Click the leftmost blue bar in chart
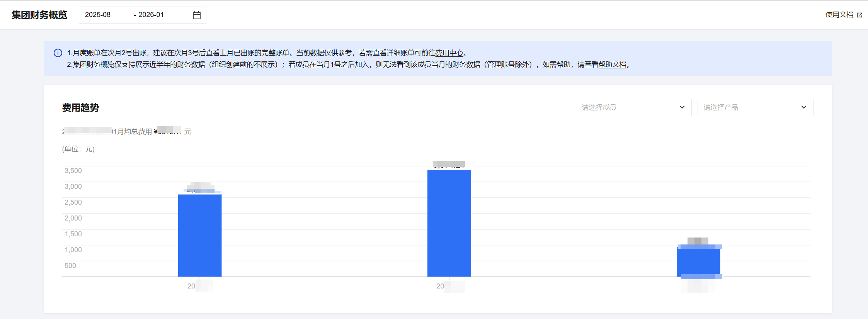This screenshot has width=868, height=319. pyautogui.click(x=200, y=235)
